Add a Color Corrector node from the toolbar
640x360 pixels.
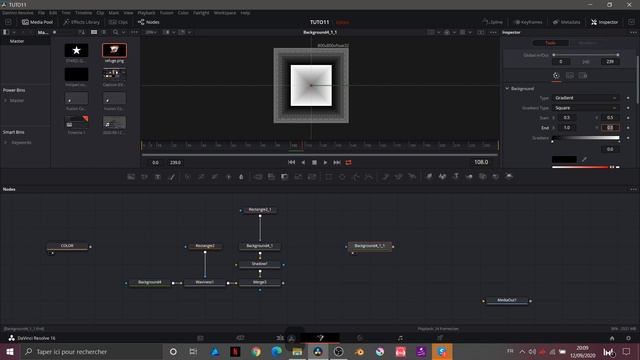point(188,177)
